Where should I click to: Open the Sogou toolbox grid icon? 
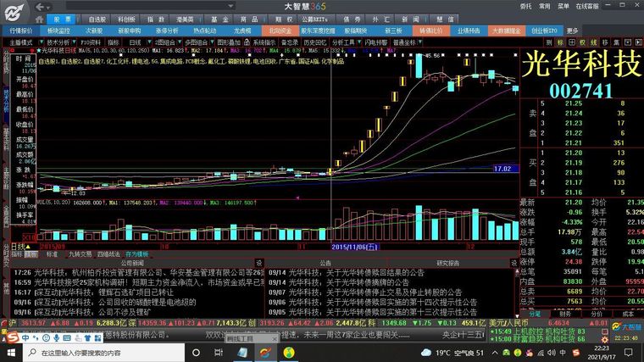97,337
